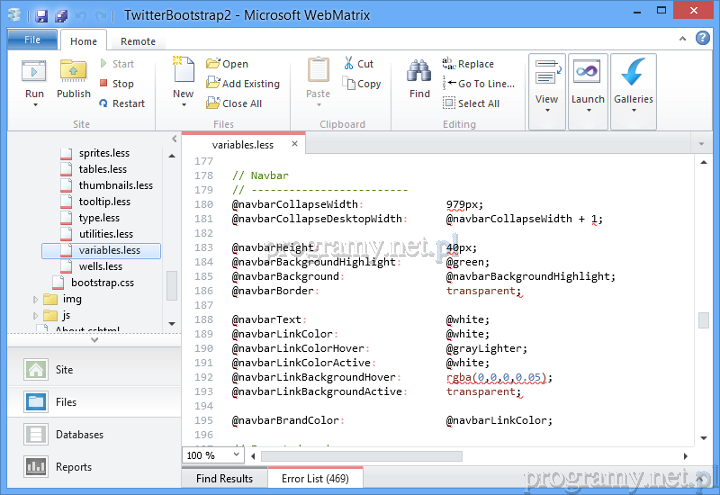Click the Save icon in title bar

click(41, 16)
